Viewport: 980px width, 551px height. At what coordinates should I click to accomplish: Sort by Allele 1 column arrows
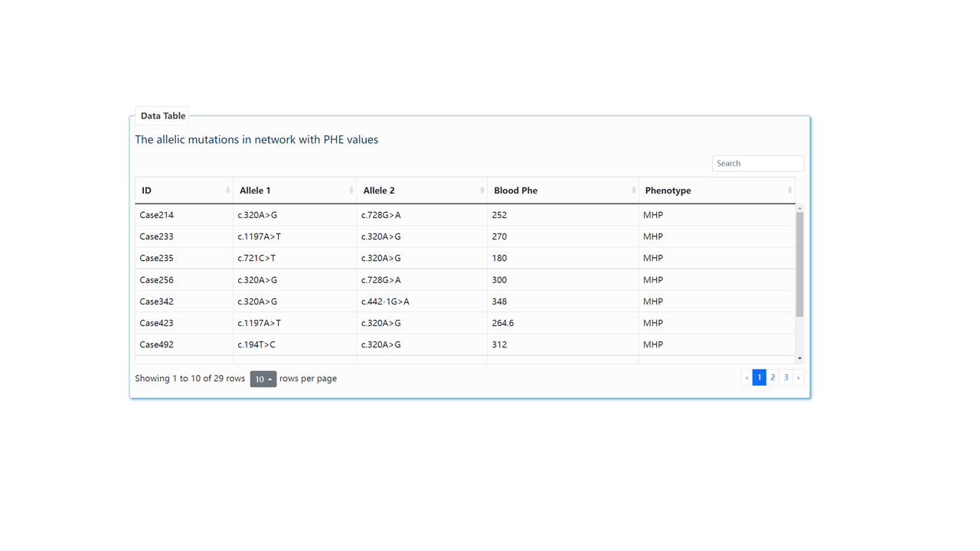[x=351, y=191]
